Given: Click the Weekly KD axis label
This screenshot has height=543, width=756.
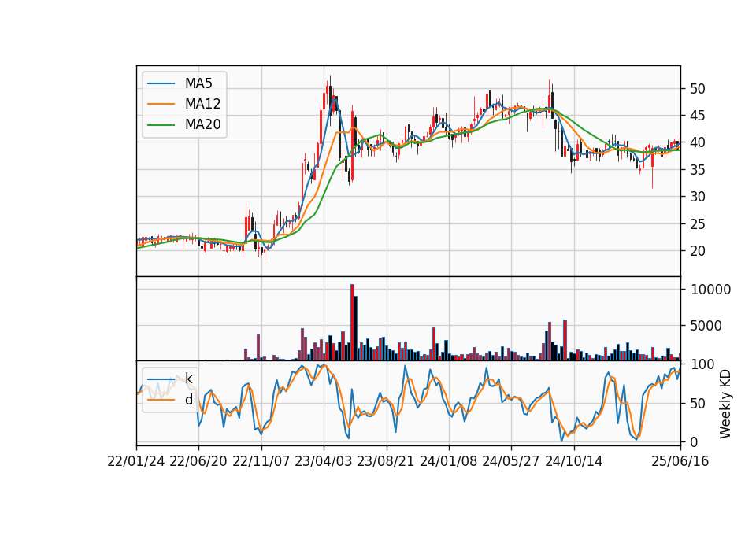Looking at the screenshot, I should coord(725,404).
